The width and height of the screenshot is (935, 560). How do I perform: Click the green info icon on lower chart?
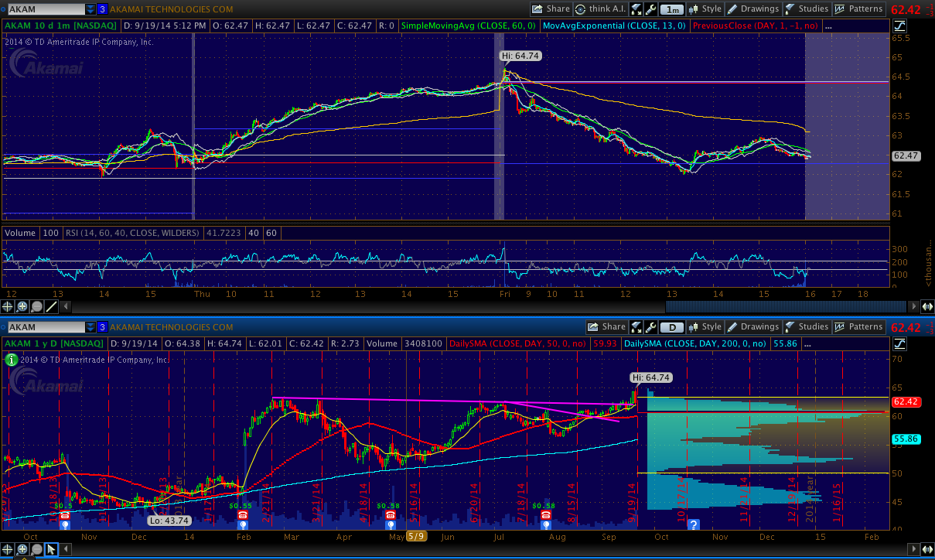11,360
